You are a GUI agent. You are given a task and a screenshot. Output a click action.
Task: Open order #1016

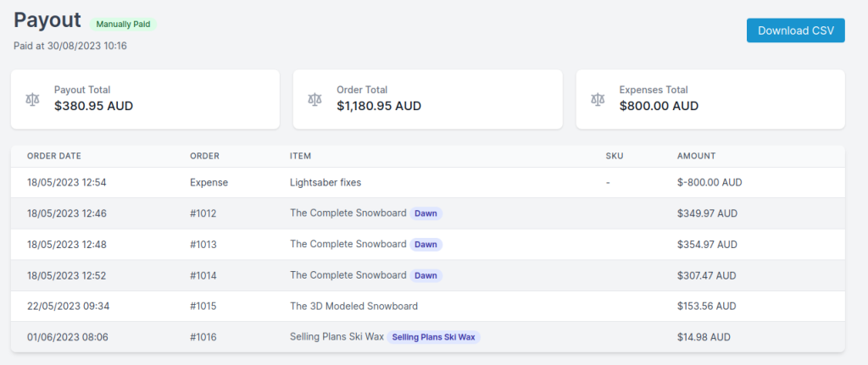tap(203, 337)
